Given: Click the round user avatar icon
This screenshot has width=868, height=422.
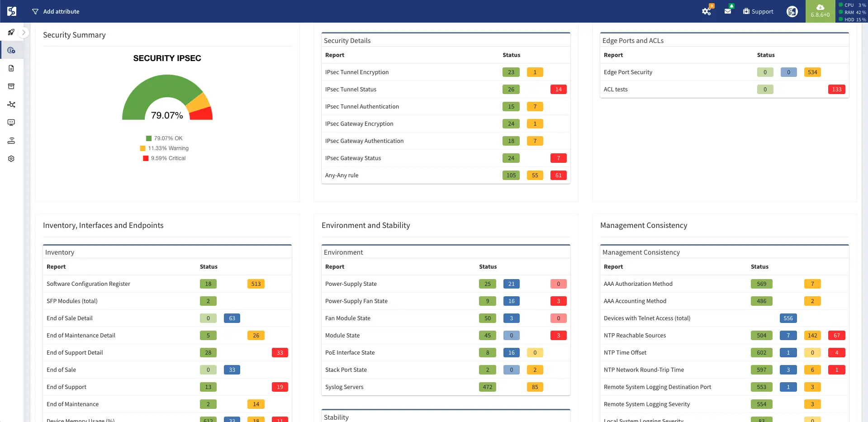Looking at the screenshot, I should (x=792, y=11).
